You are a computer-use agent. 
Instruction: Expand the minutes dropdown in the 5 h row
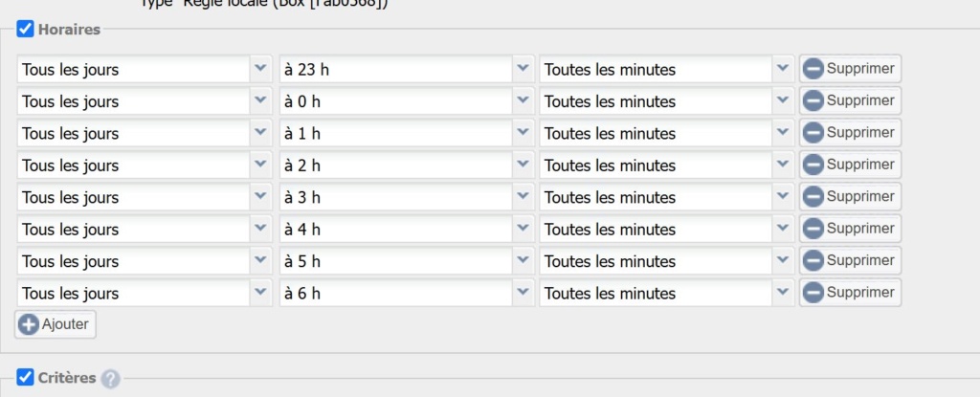(783, 261)
